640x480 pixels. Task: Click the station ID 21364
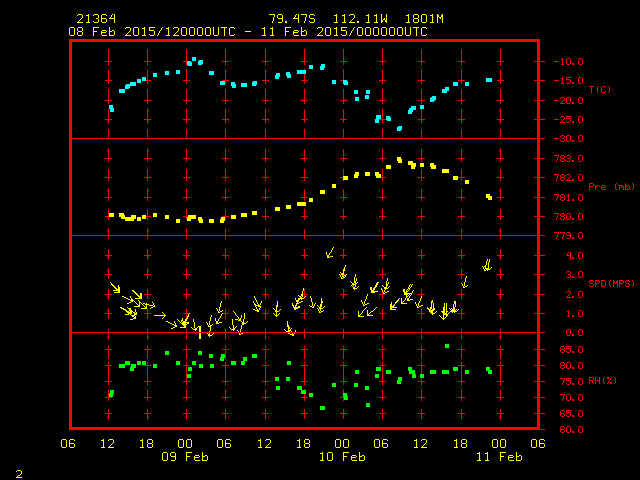coord(96,19)
